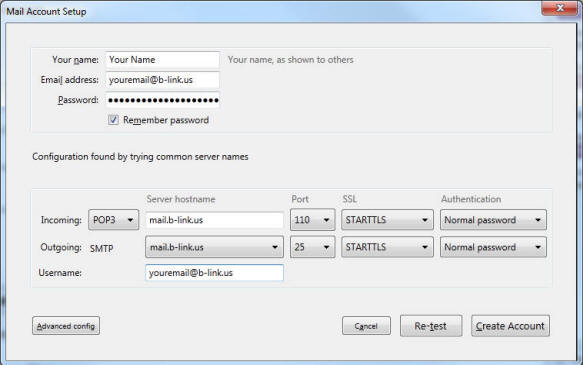The width and height of the screenshot is (583, 365).
Task: Close the Mail Account Setup dialog
Action: (560, 8)
